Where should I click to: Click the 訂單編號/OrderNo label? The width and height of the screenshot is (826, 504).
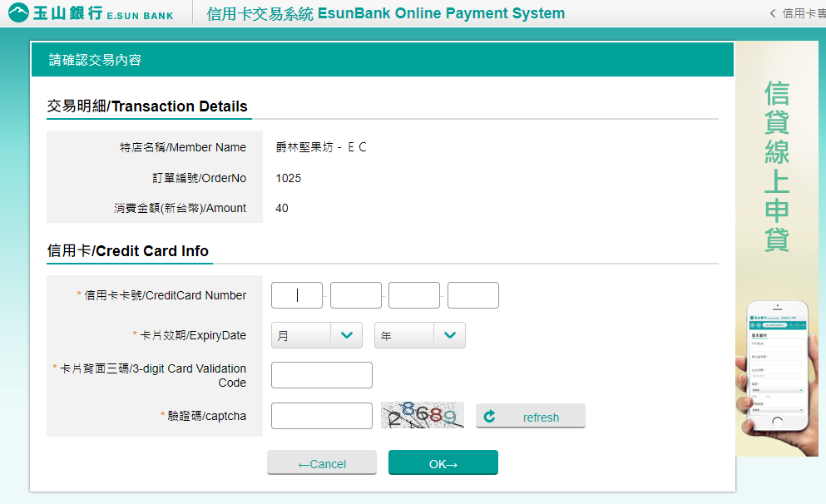[x=199, y=178]
